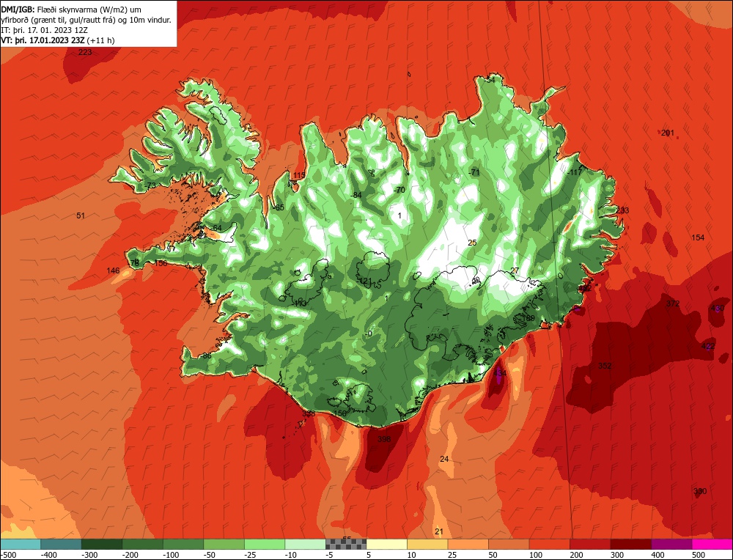The image size is (733, 560).
Task: Click the light green swatch at -25
Action: click(x=264, y=544)
